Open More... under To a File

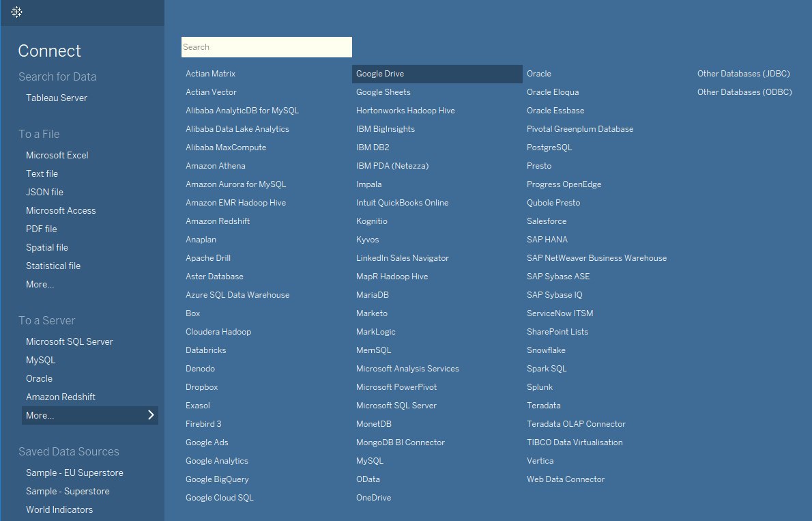click(x=40, y=285)
